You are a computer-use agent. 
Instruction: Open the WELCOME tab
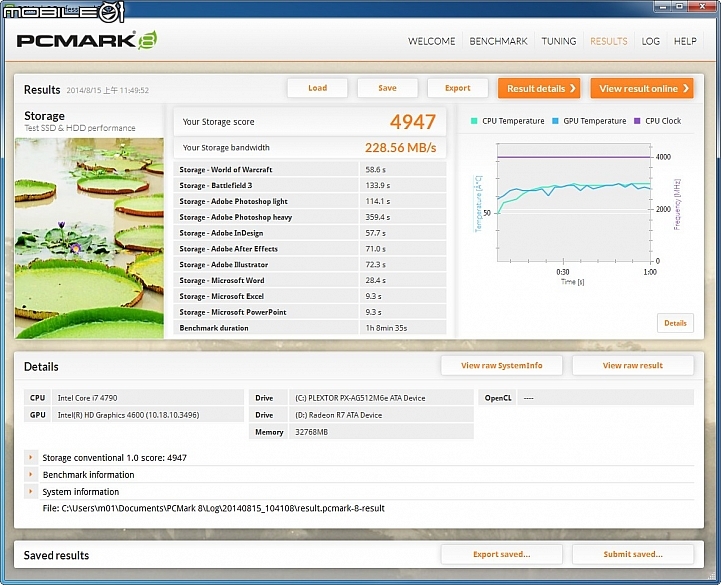point(431,41)
